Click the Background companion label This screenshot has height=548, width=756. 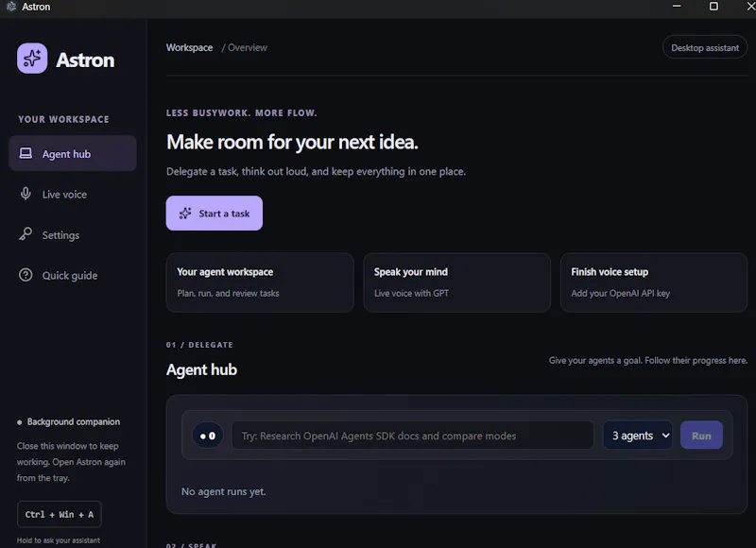[x=74, y=421]
